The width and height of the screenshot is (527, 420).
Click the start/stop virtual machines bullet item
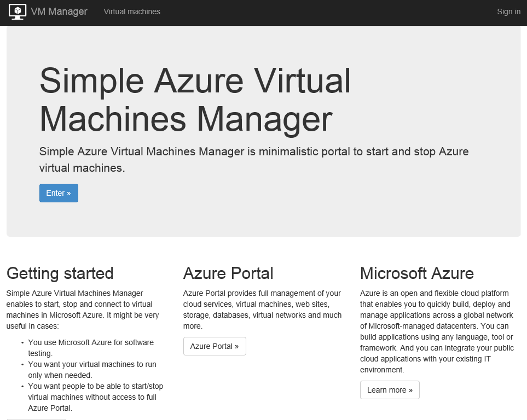click(x=95, y=397)
